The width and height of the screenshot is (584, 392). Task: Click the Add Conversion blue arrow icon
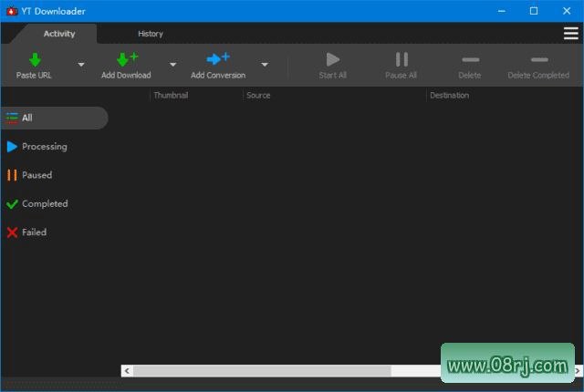[218, 58]
